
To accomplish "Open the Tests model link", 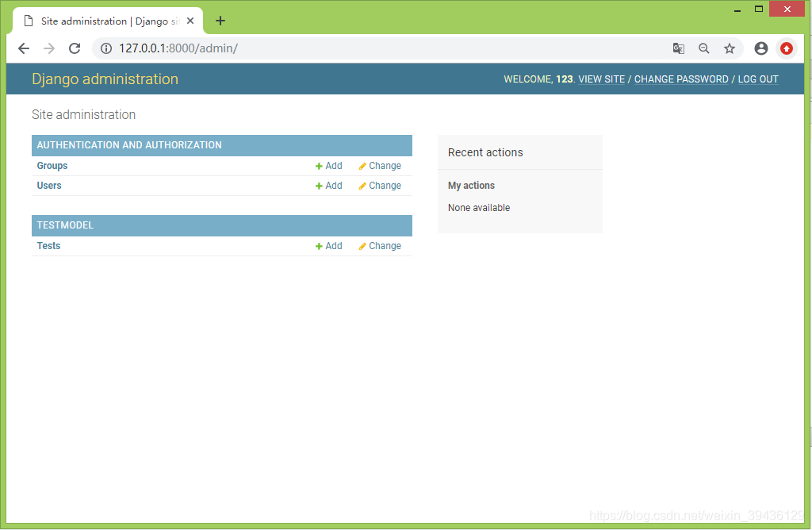I will (x=48, y=246).
